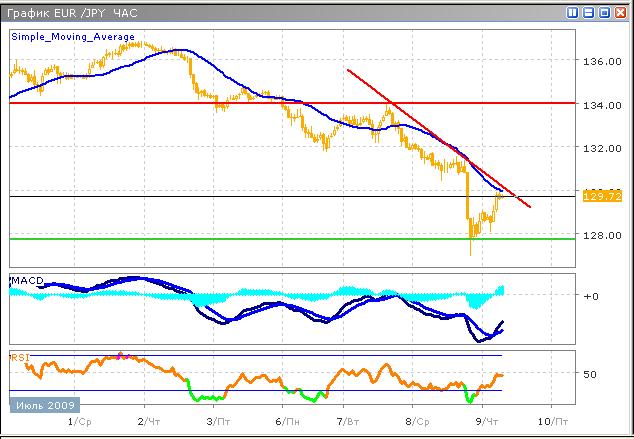The height and width of the screenshot is (439, 634).
Task: Click the 9/Чт date on time axis
Action: click(x=487, y=423)
